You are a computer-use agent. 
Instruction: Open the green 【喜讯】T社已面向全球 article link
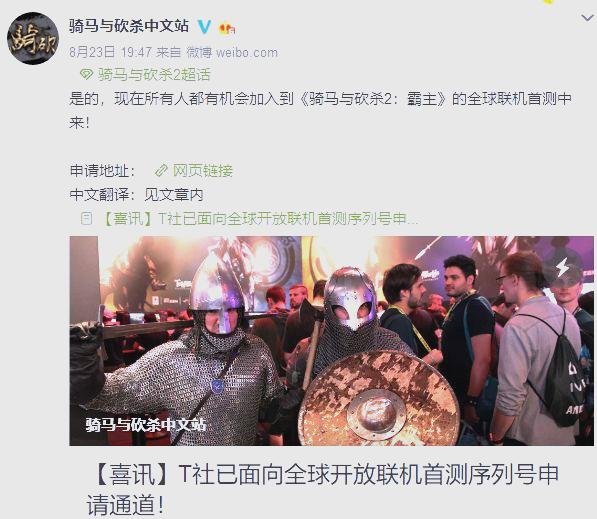point(261,219)
